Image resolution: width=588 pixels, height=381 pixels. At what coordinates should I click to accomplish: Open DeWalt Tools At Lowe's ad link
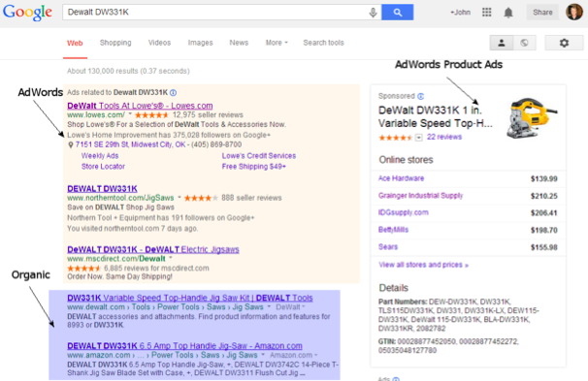pos(140,106)
